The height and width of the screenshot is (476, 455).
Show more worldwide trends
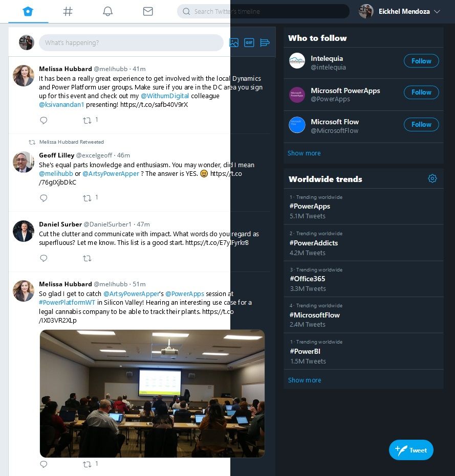(305, 380)
